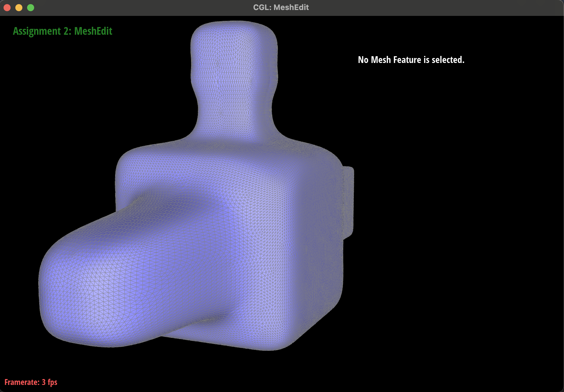Click the red Framerate 3 fps readout
The height and width of the screenshot is (392, 564).
pyautogui.click(x=31, y=382)
